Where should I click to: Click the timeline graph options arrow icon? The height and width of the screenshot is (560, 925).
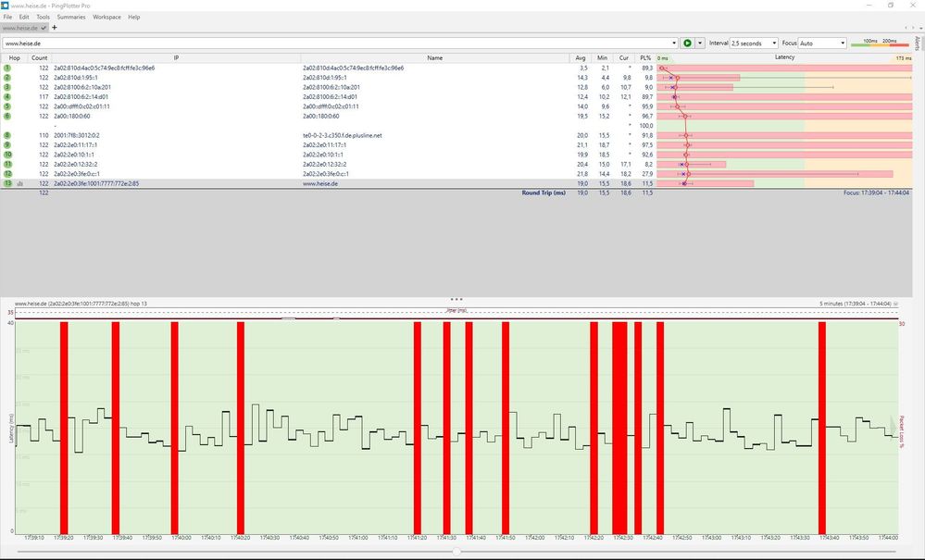895,305
